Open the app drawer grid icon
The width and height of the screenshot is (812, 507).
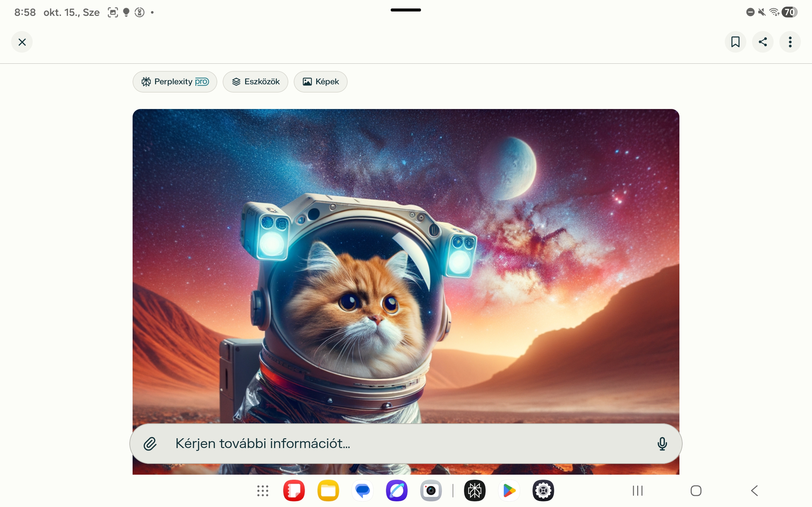(x=263, y=491)
